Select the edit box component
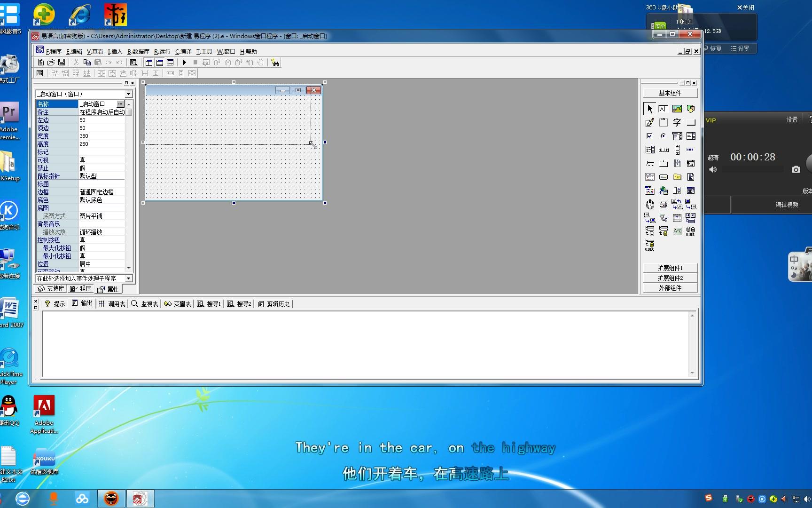The width and height of the screenshot is (812, 508). [x=663, y=109]
